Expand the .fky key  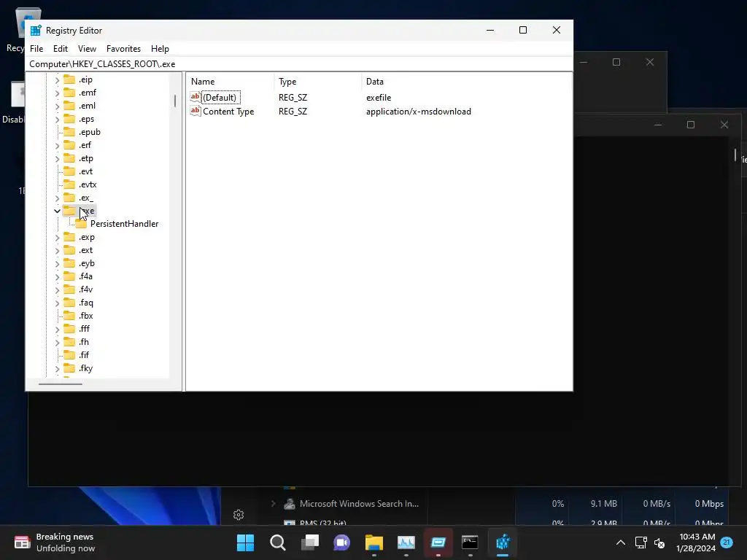pyautogui.click(x=57, y=368)
